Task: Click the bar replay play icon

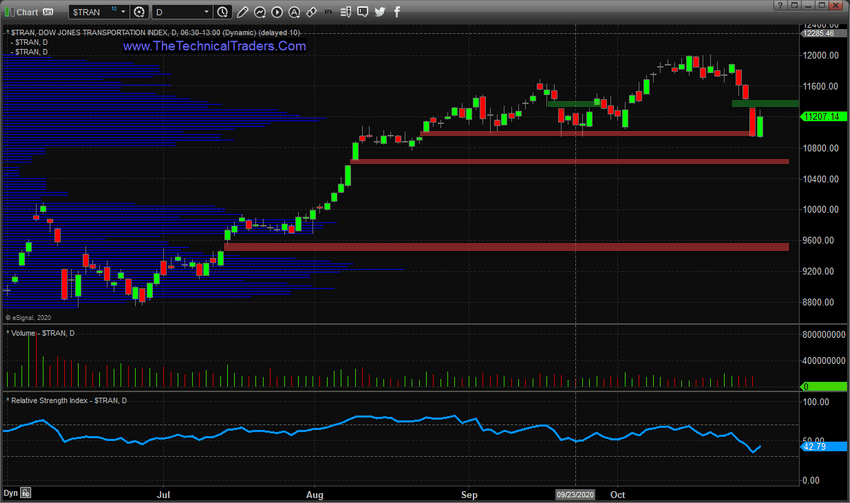Action: pos(277,12)
